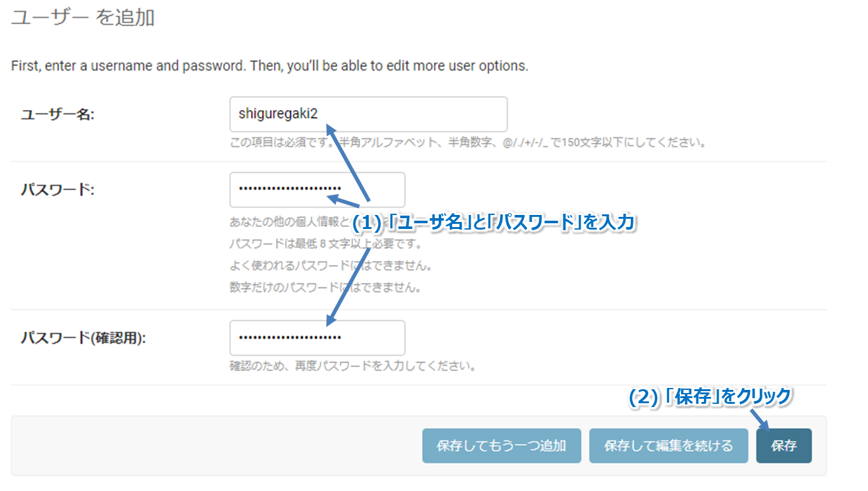Focus the パスワード input field

click(317, 190)
